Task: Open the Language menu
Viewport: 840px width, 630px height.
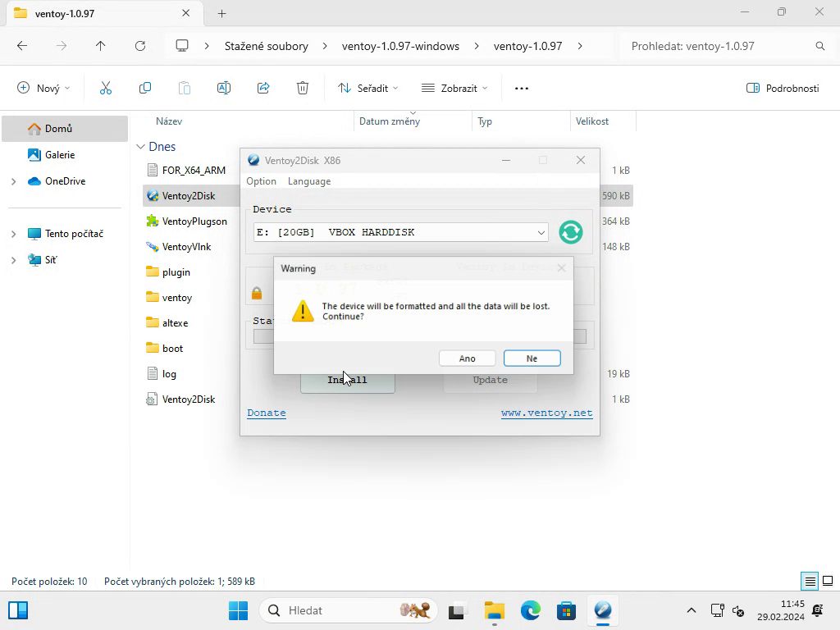Action: point(309,181)
